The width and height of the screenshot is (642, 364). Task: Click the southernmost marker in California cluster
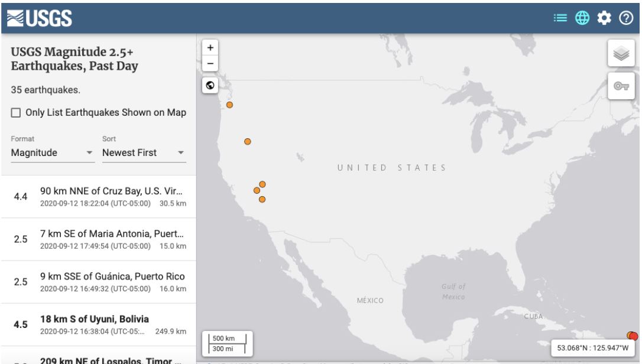pyautogui.click(x=262, y=199)
